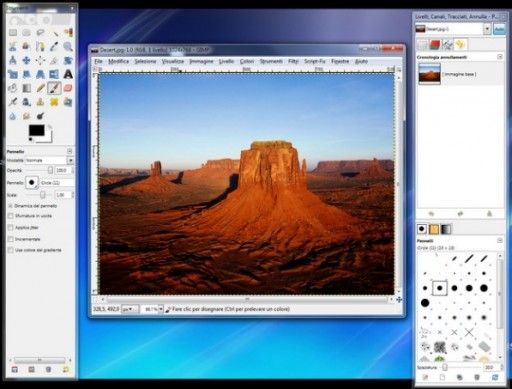Screen dimensions: 512x389
Task: Select the Crop tool
Action: coord(54,60)
